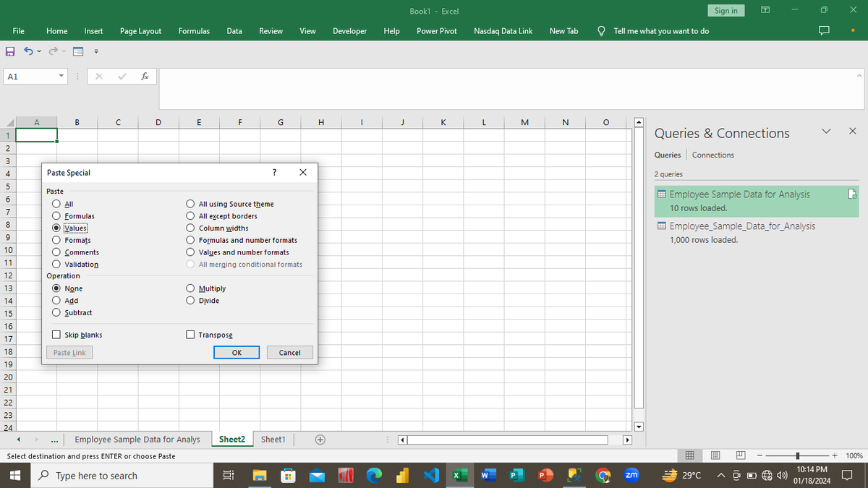Open the Developer ribbon tab
The image size is (868, 488).
point(349,31)
